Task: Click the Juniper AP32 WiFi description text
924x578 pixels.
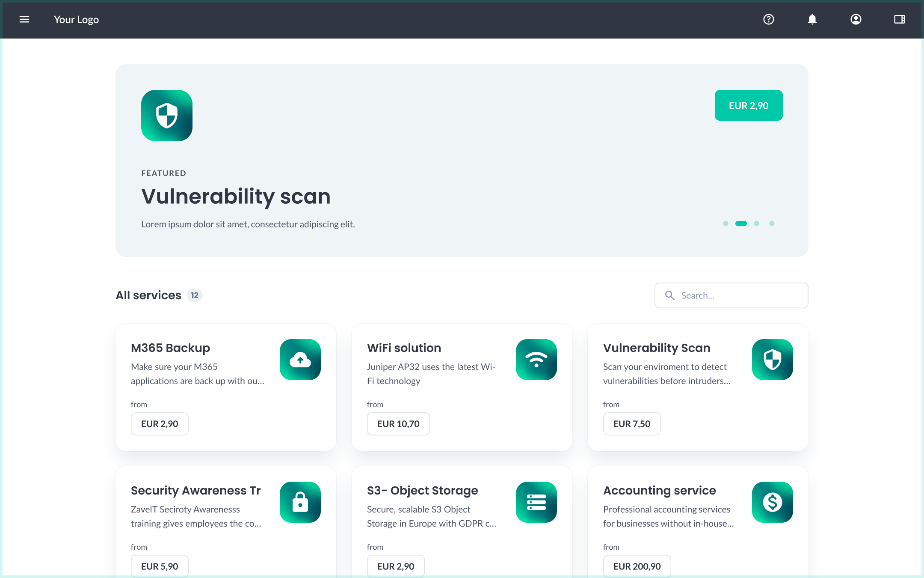Action: (x=431, y=374)
